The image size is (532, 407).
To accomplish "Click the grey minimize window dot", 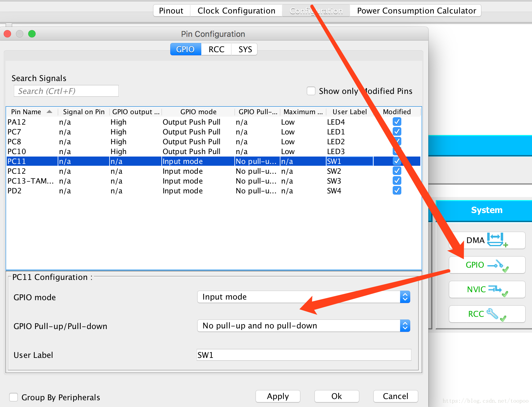I will point(20,34).
